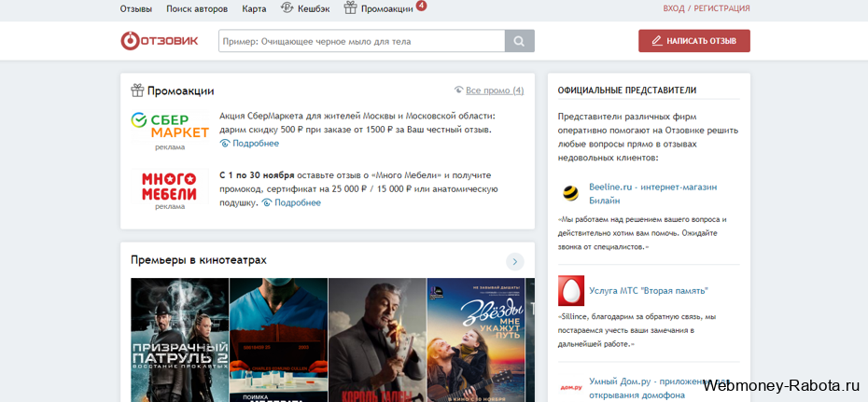Open the Король movie poster

pos(377,340)
